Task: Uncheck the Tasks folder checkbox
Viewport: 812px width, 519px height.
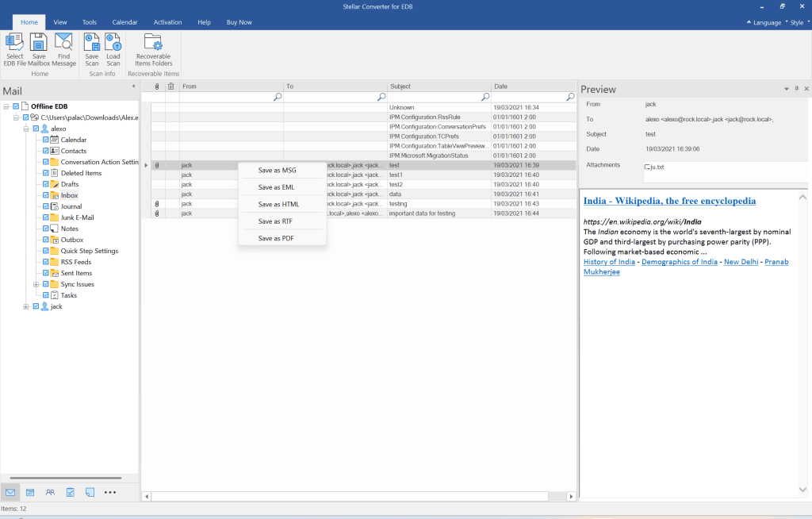Action: [x=45, y=295]
